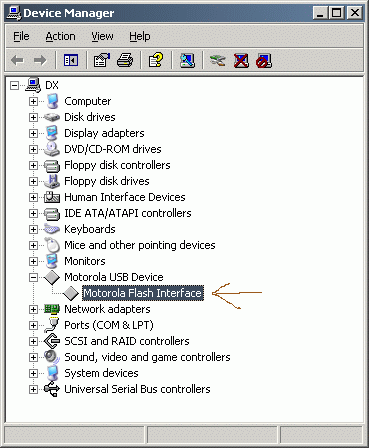Click the Human Interface Devices icon
The height and width of the screenshot is (448, 369).
pos(52,197)
